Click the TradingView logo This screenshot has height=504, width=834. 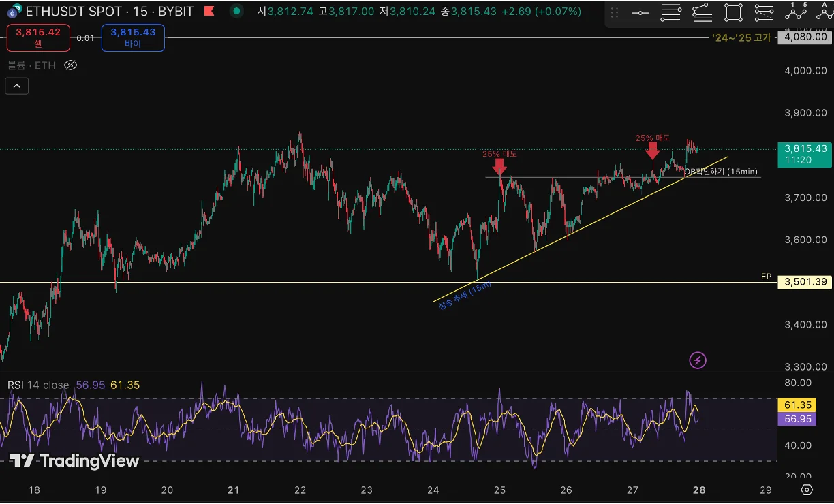[74, 461]
